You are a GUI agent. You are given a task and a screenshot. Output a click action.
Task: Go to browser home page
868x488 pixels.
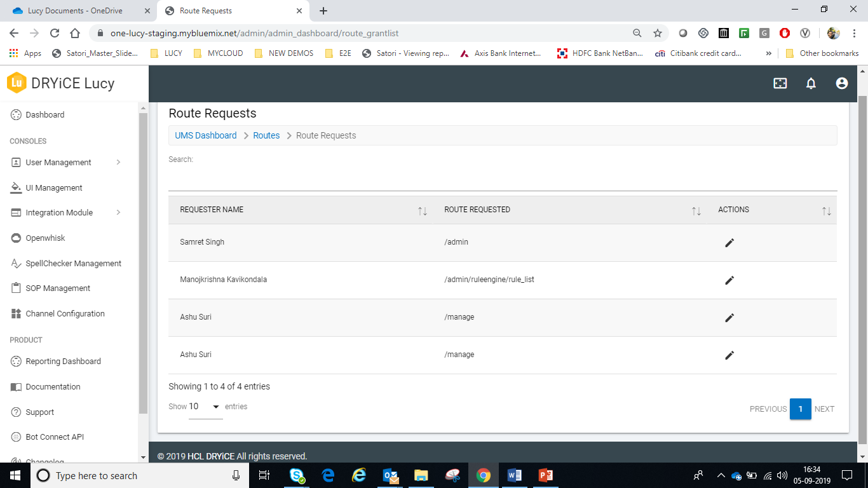[75, 33]
